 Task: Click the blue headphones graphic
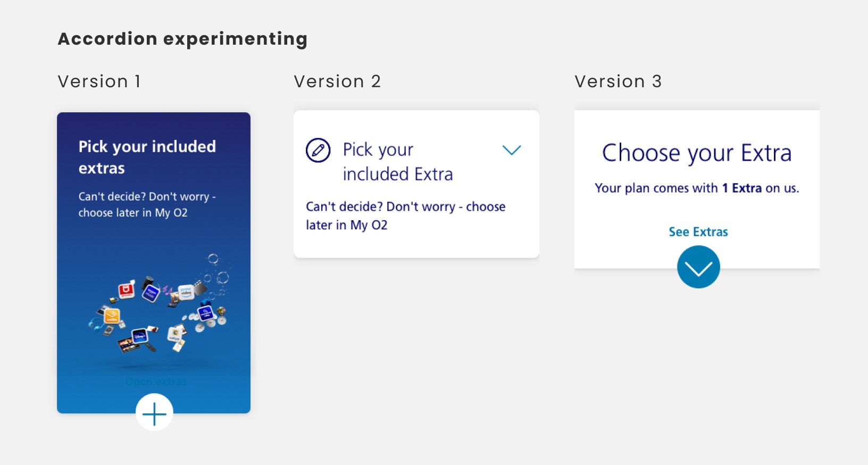[x=96, y=323]
